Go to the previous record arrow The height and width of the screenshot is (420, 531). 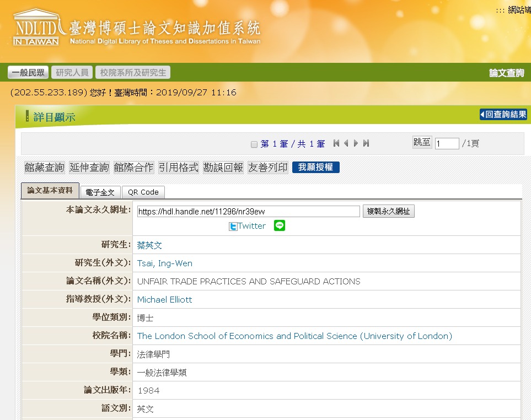(x=346, y=143)
